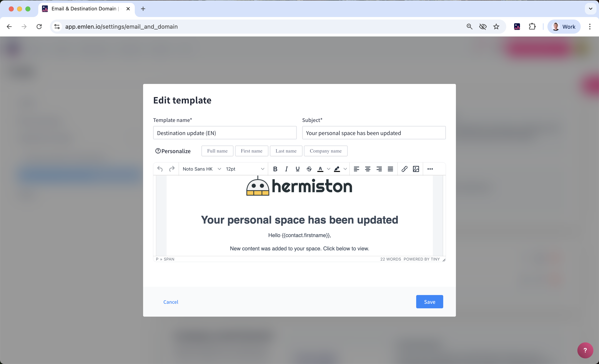Image resolution: width=599 pixels, height=364 pixels.
Task: Toggle italic formatting
Action: (286, 169)
